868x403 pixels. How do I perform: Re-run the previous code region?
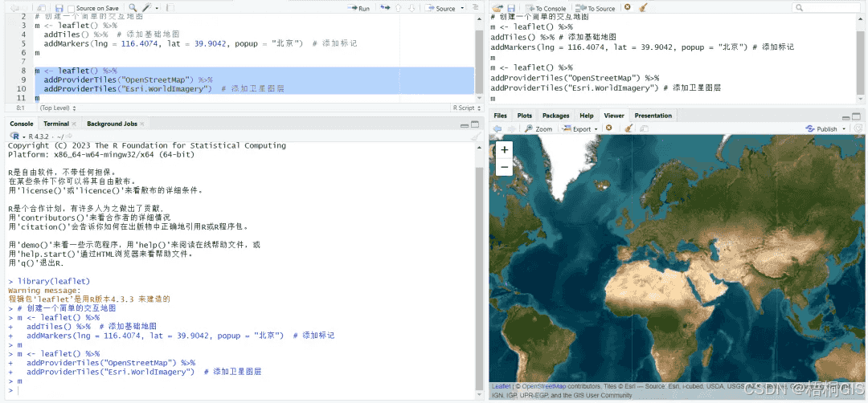(385, 8)
